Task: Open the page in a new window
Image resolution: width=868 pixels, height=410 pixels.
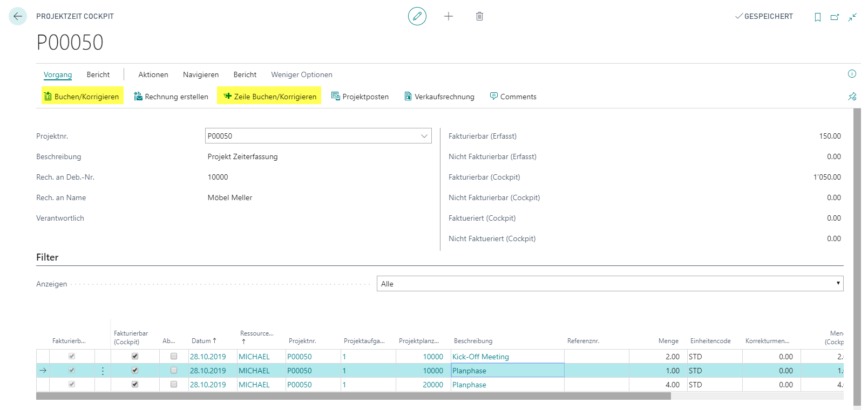Action: click(x=835, y=17)
